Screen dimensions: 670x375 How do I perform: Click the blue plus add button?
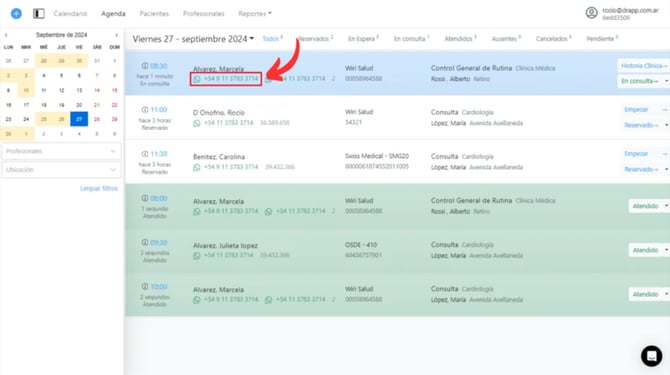click(x=16, y=14)
